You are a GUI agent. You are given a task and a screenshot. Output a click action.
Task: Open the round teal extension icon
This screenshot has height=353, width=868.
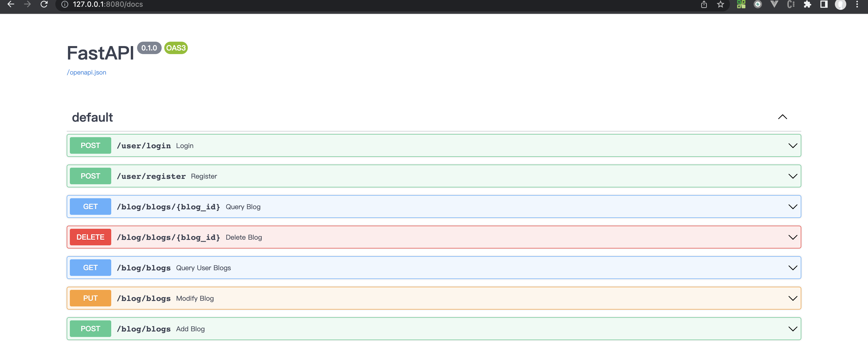[x=758, y=4]
